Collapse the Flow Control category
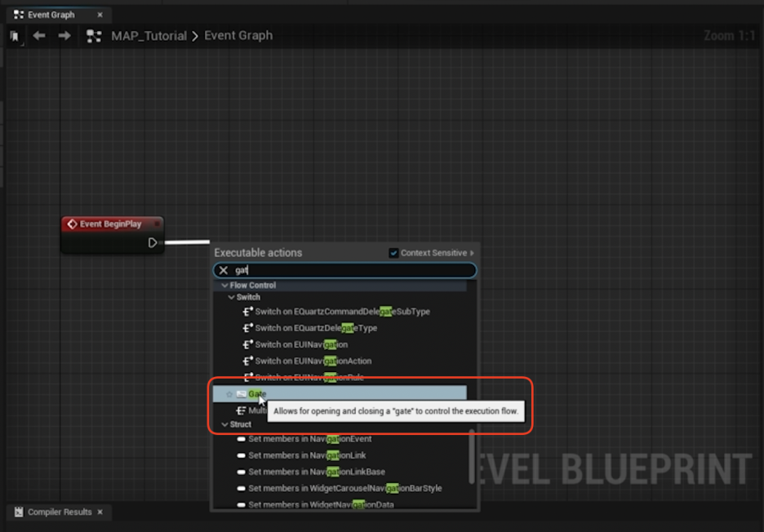This screenshot has width=764, height=532. point(224,286)
